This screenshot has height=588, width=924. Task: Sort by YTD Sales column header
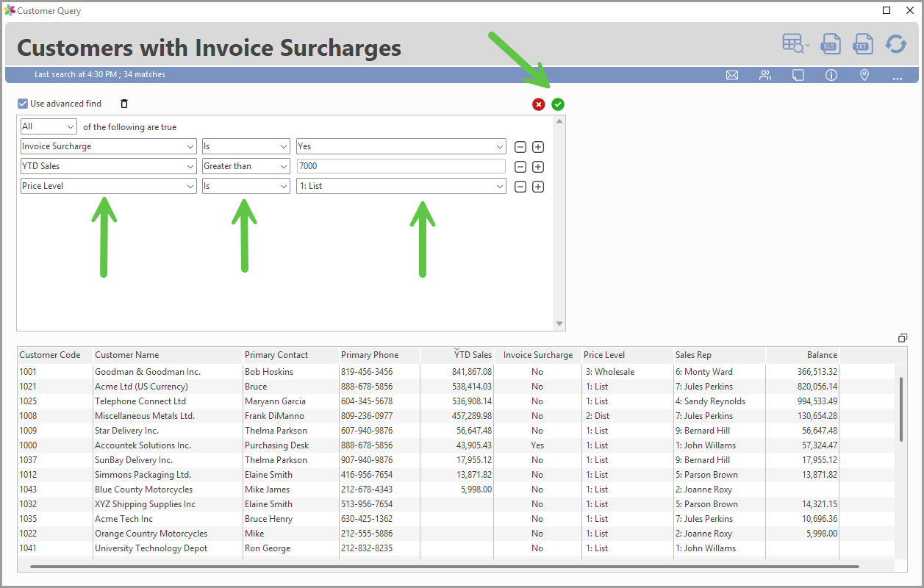point(457,355)
